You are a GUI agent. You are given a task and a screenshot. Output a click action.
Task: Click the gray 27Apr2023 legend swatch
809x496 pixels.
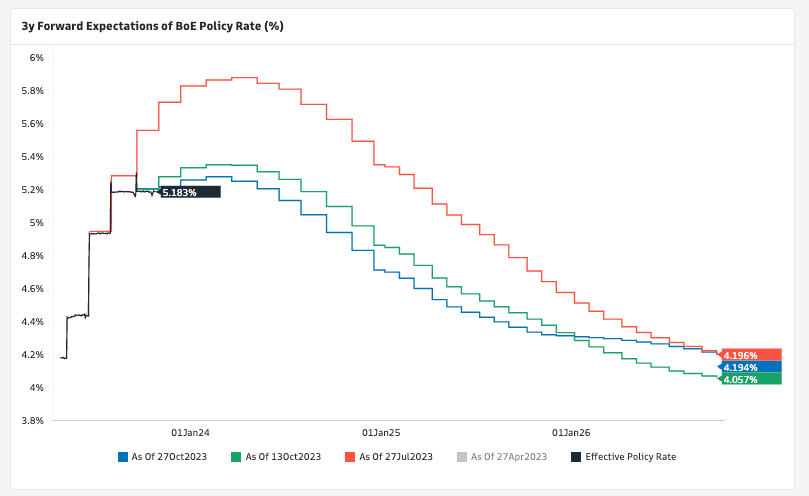point(461,457)
